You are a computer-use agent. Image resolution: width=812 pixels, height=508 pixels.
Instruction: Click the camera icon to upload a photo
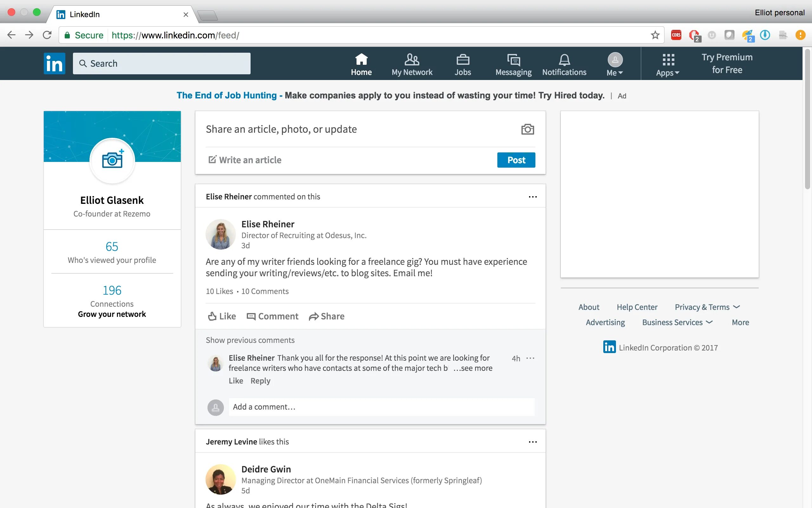click(x=527, y=129)
